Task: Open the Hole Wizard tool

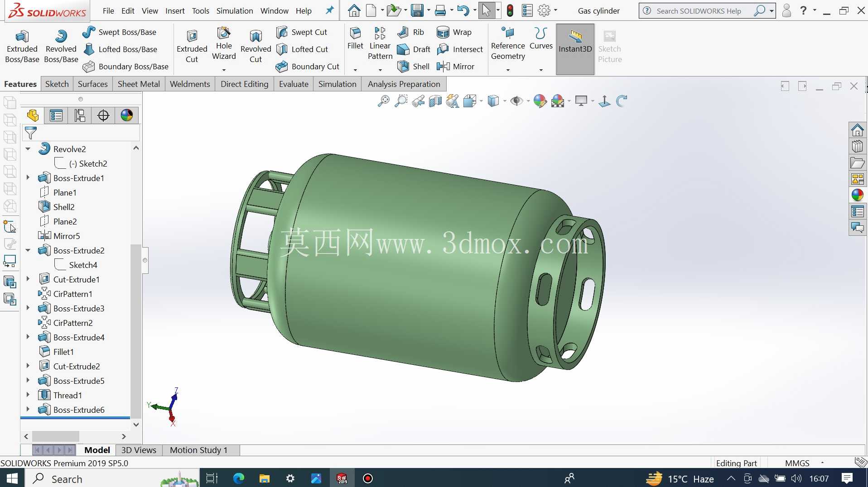Action: pos(224,44)
